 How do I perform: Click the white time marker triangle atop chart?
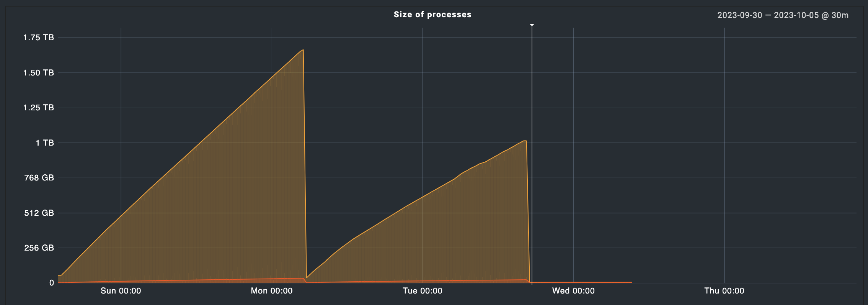click(532, 25)
